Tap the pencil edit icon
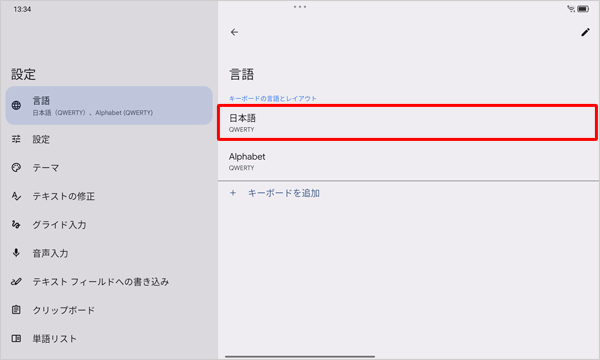This screenshot has height=360, width=600. [x=585, y=32]
